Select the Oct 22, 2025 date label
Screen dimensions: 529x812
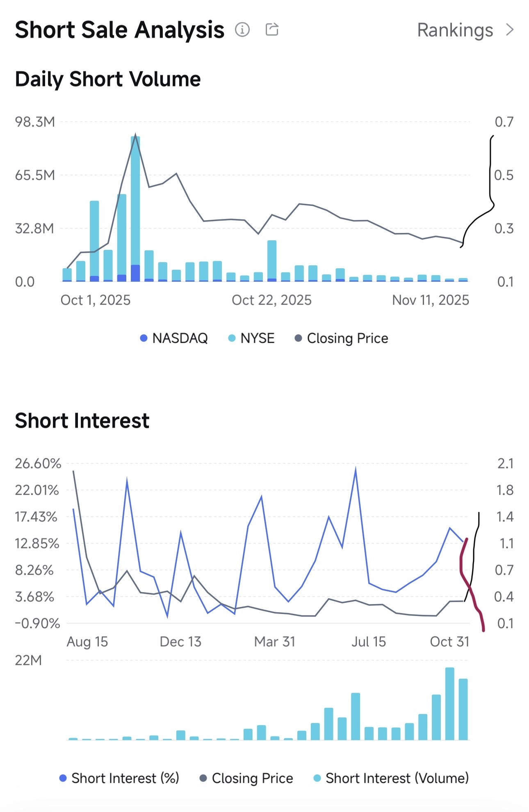[271, 300]
